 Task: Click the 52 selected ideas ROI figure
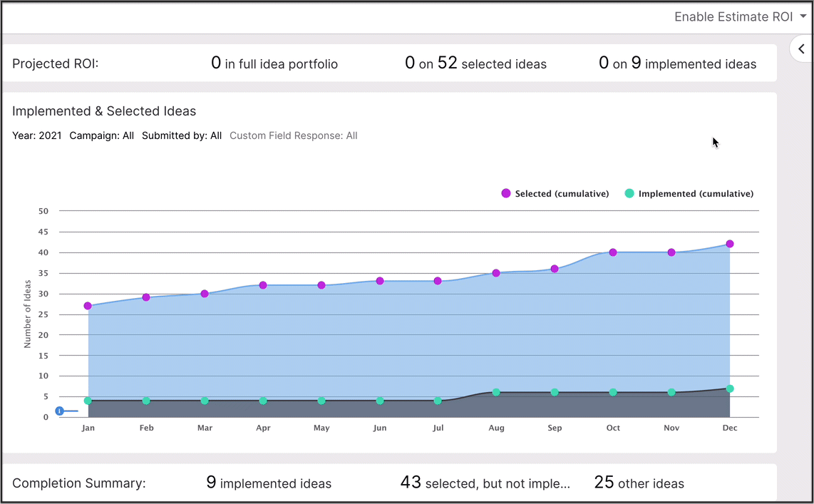click(x=475, y=63)
